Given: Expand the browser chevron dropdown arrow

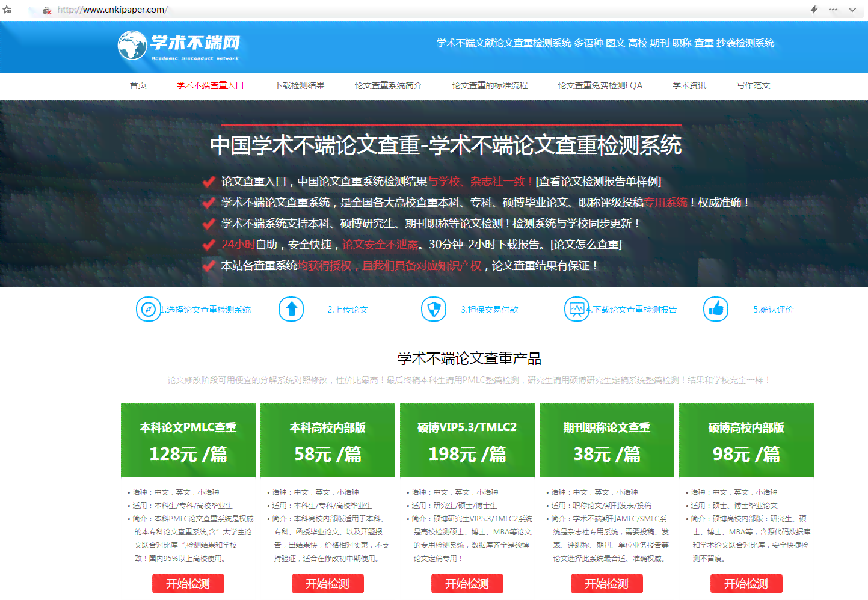Looking at the screenshot, I should tap(852, 10).
